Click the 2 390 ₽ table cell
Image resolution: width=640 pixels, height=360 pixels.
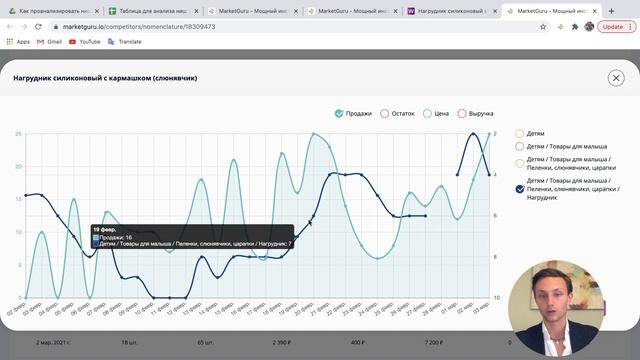282,342
